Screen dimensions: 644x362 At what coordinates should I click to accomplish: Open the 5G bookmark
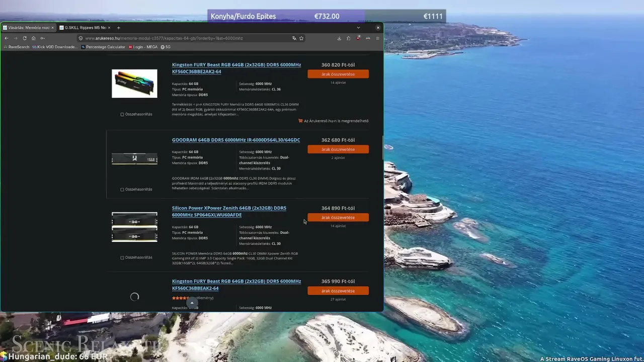coord(166,47)
